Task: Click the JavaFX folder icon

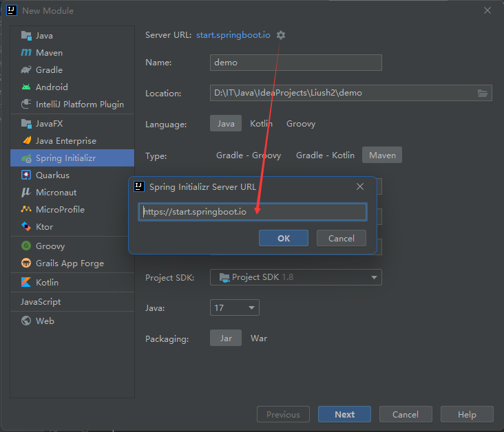Action: (x=26, y=123)
